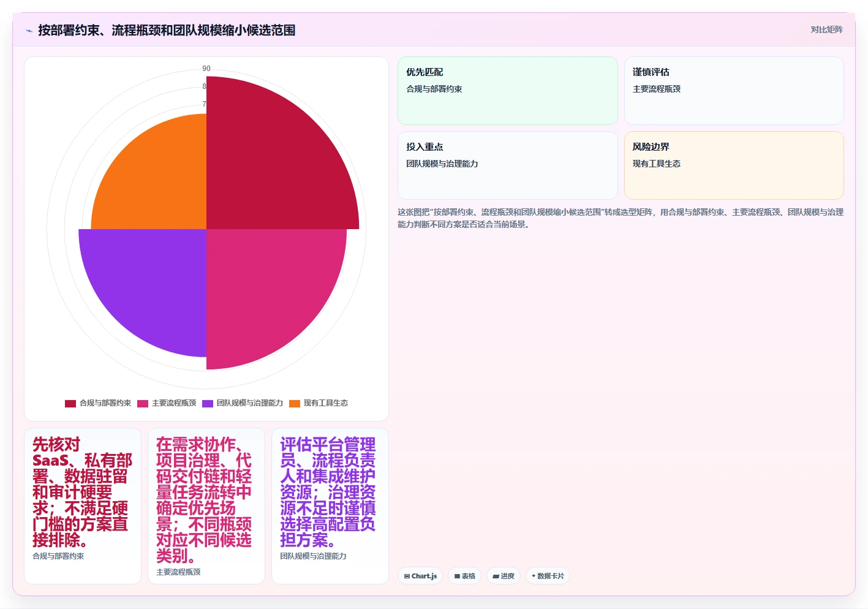The height and width of the screenshot is (609, 868).
Task: Click the title 按部署约束、流程瓶颈和团队规模缩小候选范围
Action: click(167, 30)
